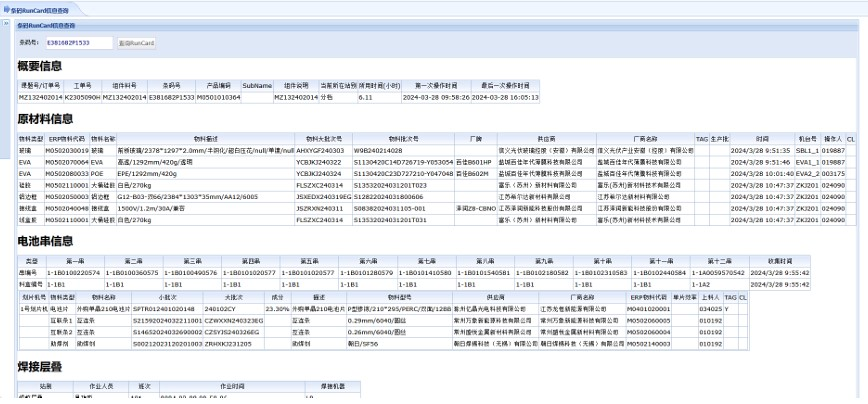
Task: Click the product code cell M0501010364
Action: 218,97
